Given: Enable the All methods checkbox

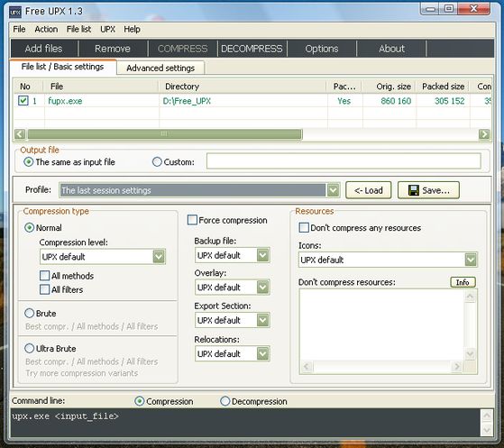Looking at the screenshot, I should click(45, 276).
